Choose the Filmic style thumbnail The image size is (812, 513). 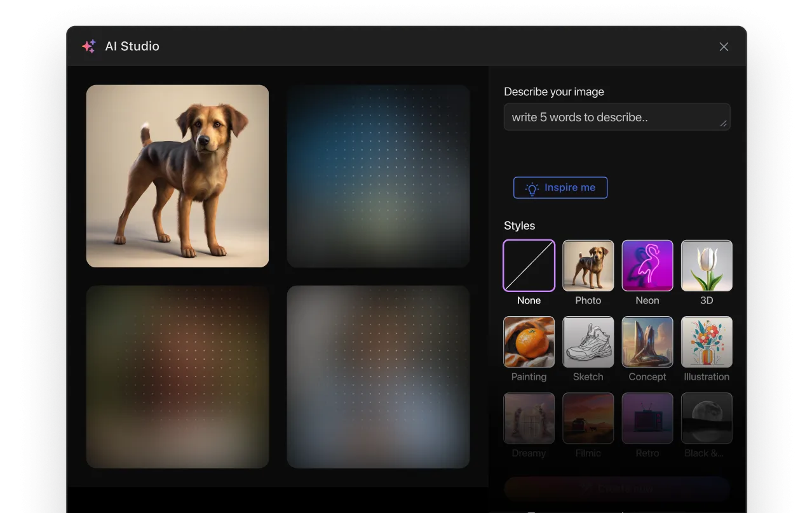588,418
